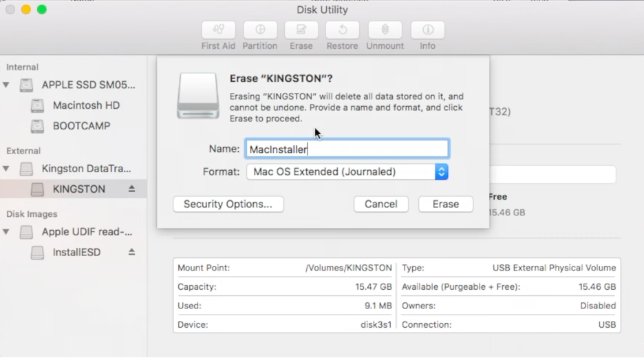Select the Restore toolbar icon
The width and height of the screenshot is (644, 358).
(343, 30)
